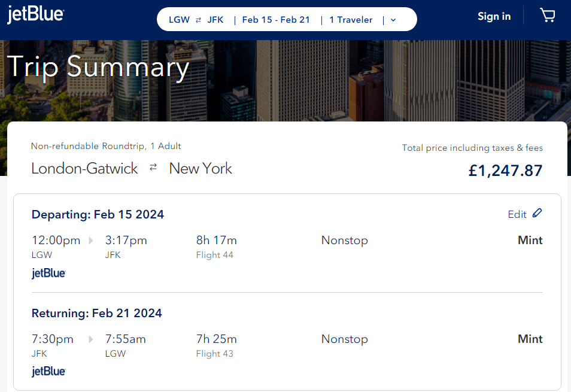Open the 1 Traveler selector
Image resolution: width=571 pixels, height=392 pixels.
click(351, 20)
